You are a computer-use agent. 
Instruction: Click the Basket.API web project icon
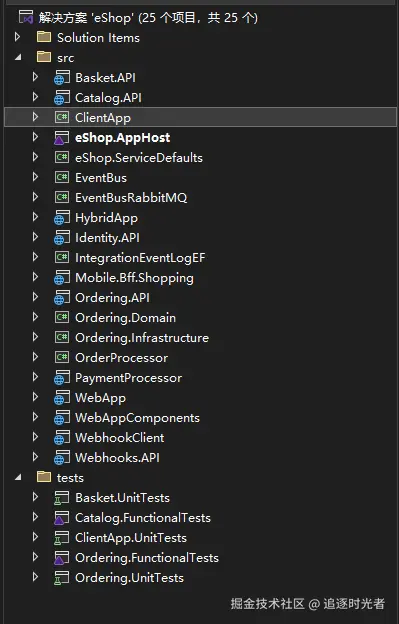(x=62, y=78)
